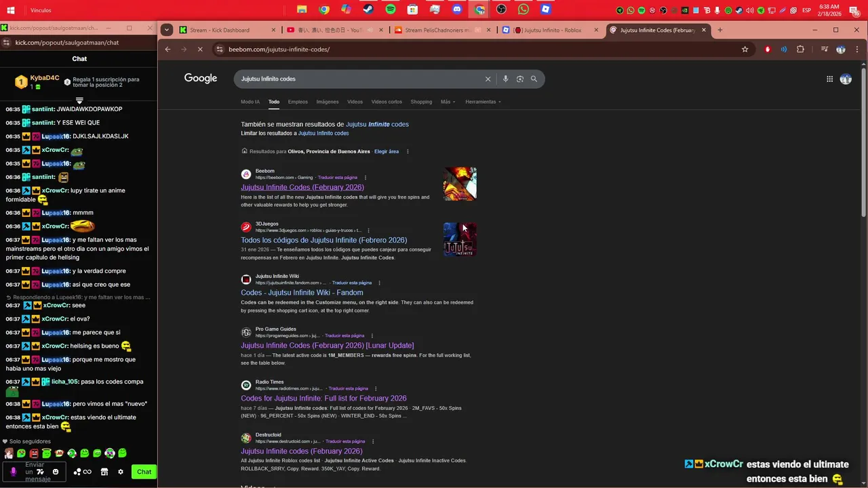868x488 pixels.
Task: Click the magnifier search icon in Google box
Action: tap(534, 79)
